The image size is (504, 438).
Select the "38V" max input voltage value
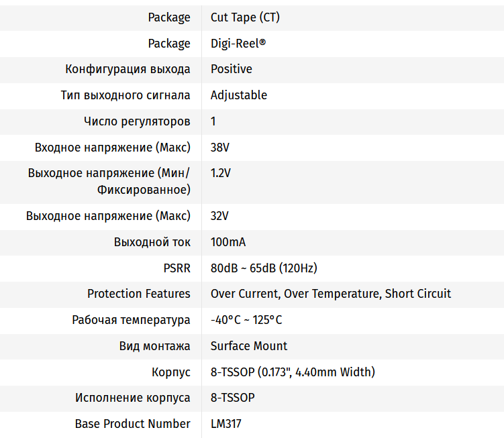tap(220, 148)
